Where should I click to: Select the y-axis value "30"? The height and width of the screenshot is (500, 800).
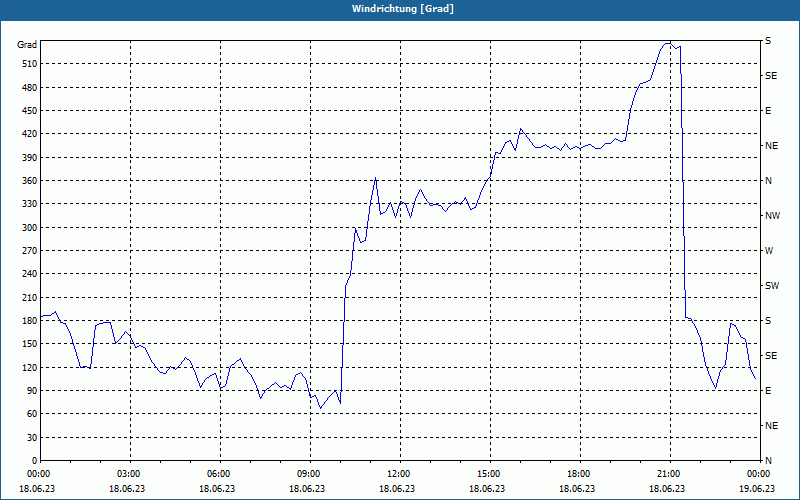click(x=32, y=438)
